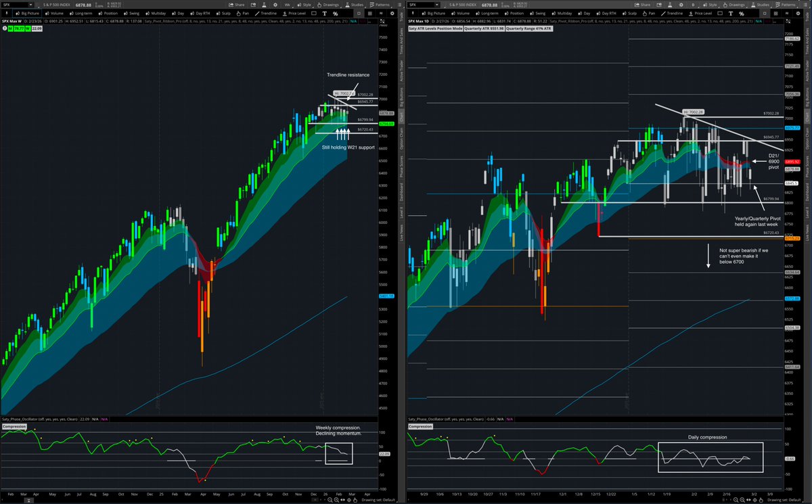Open the Option Chain side tab of left chart
Screen dimensions: 812x504
(x=402, y=139)
